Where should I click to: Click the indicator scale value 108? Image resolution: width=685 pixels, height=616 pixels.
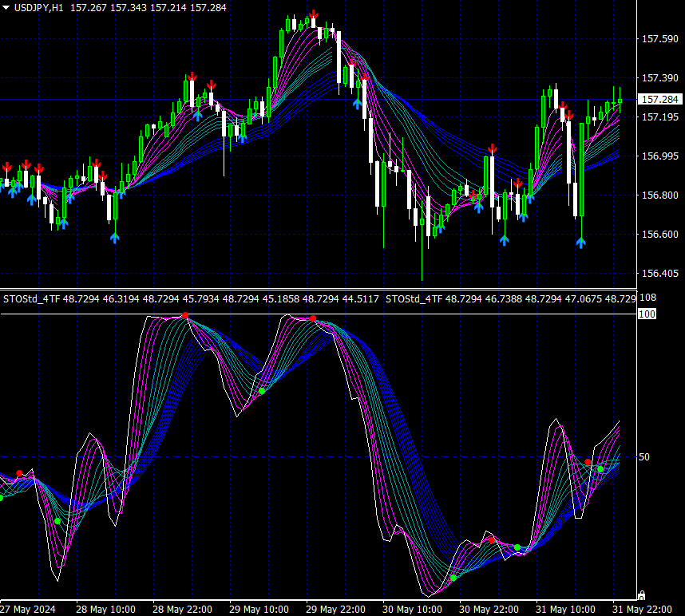click(647, 298)
